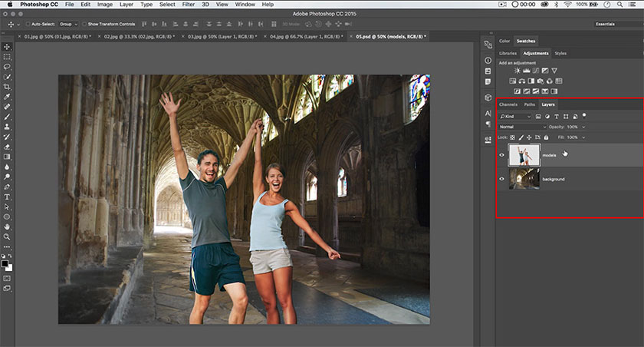Expand the layer Opacity dropdown
This screenshot has height=347, width=644.
tap(583, 127)
